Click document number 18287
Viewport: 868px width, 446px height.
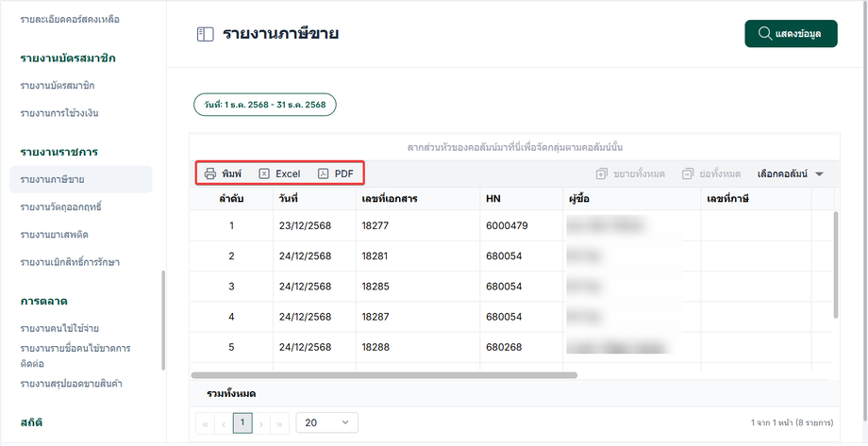pos(376,317)
